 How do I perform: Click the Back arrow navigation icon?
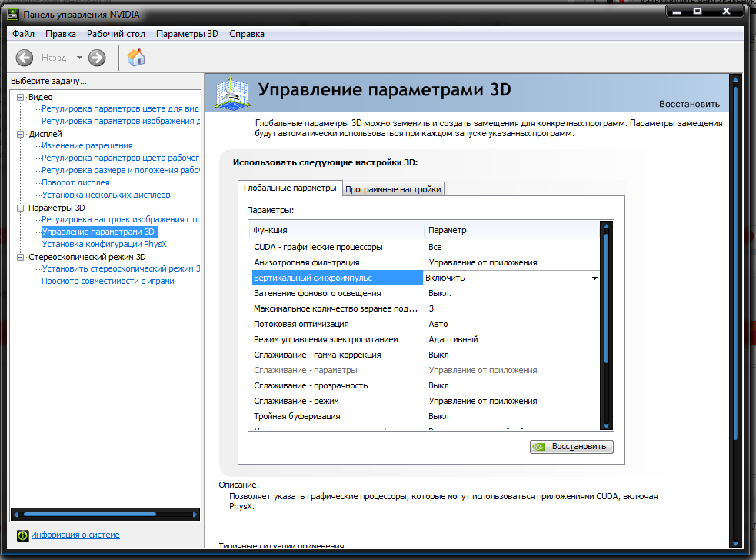(x=24, y=58)
